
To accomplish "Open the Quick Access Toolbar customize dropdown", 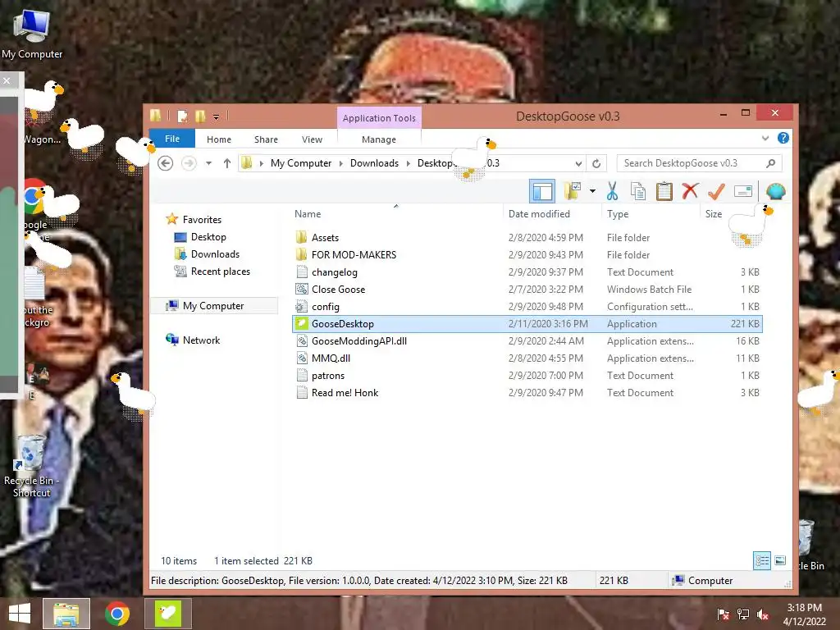I will (x=216, y=116).
